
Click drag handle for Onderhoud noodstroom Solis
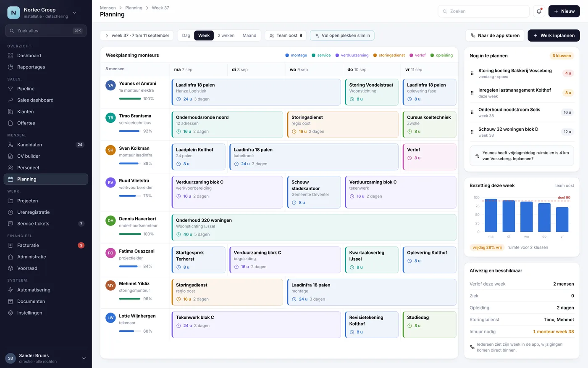(x=472, y=112)
